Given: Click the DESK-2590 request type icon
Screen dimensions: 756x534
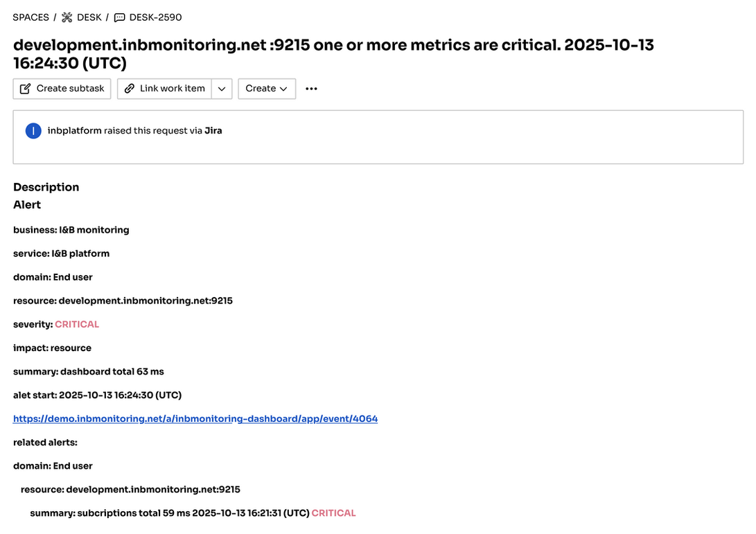Looking at the screenshot, I should (x=119, y=17).
